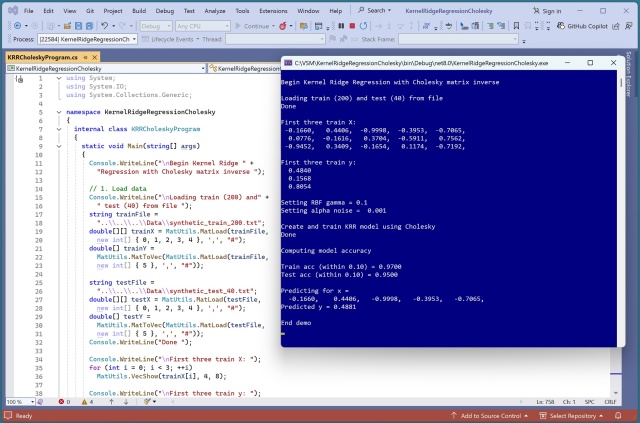Open the Process selector dropdown
Viewport: 640px width, 423px height.
point(87,39)
